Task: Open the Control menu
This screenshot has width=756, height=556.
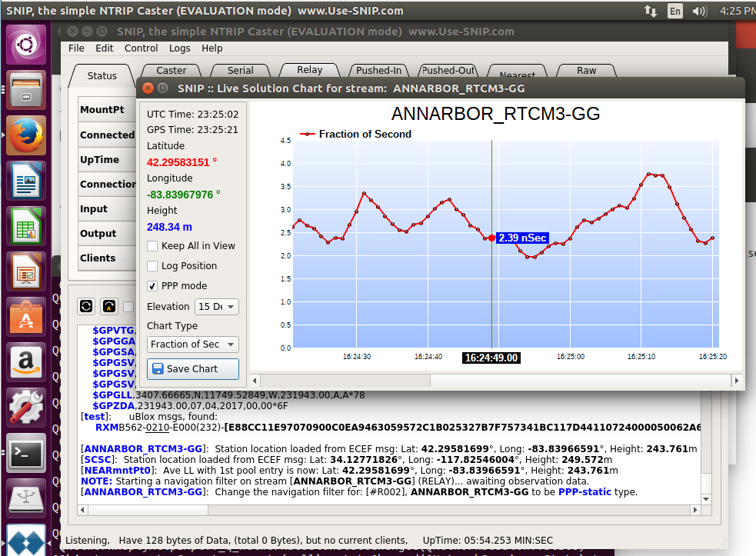Action: pyautogui.click(x=141, y=48)
